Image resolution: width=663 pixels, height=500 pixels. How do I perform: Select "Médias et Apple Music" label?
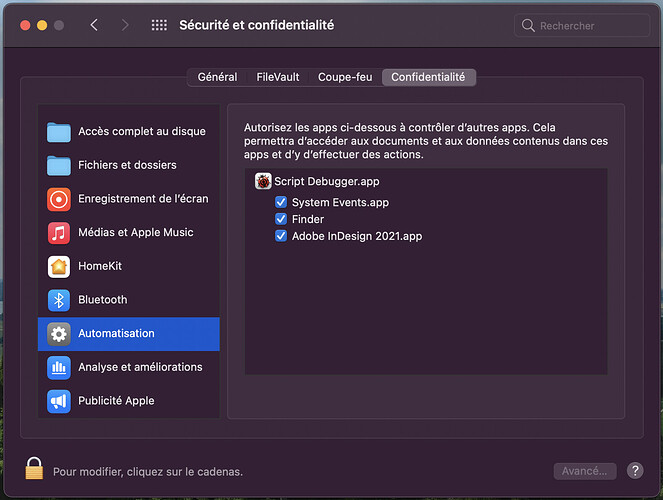pos(136,232)
